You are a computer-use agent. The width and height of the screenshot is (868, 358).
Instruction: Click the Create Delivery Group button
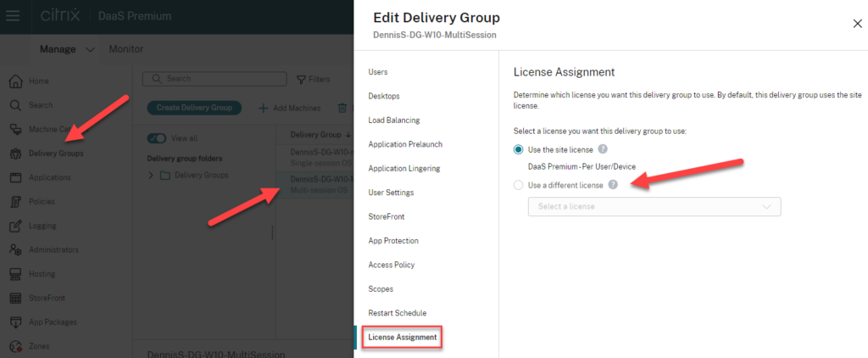click(x=195, y=108)
